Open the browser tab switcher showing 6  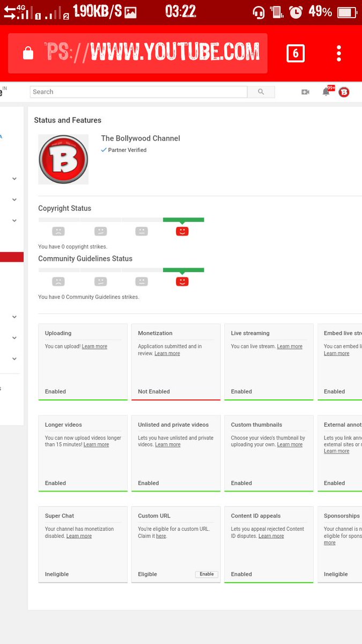(x=295, y=53)
